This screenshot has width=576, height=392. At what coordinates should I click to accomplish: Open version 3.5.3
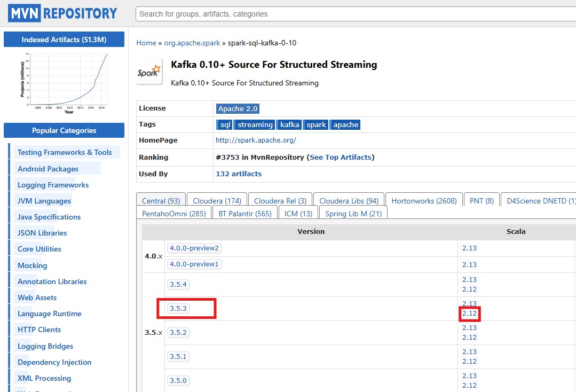coord(178,308)
